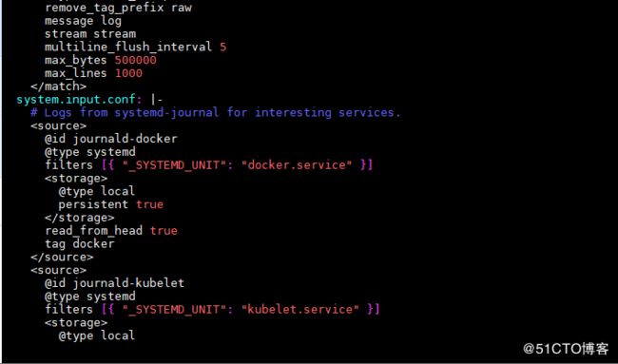Click the first "_SYSTEMD_UNIT" key string
The width and height of the screenshot is (618, 364).
click(170, 165)
